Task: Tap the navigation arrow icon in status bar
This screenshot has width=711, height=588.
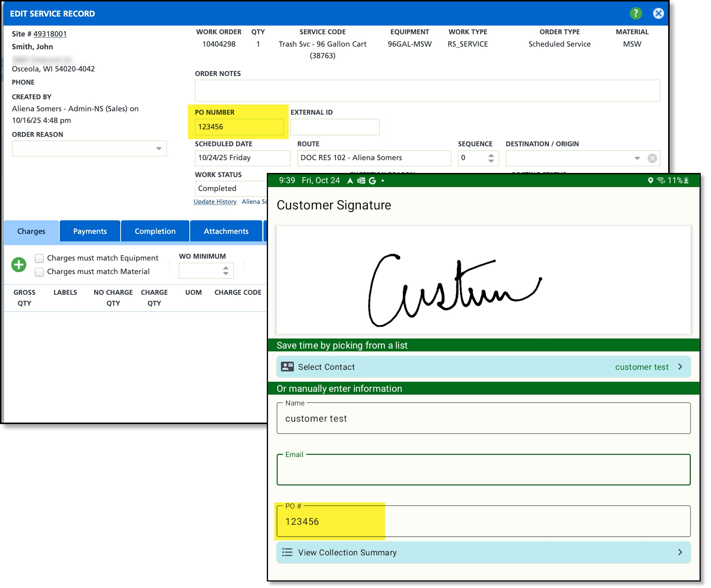Action: click(350, 181)
